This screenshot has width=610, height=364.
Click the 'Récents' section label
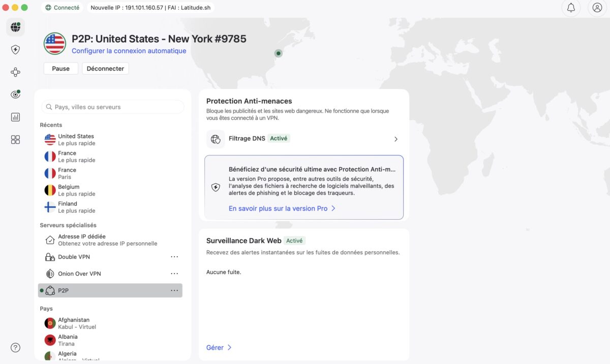[51, 125]
